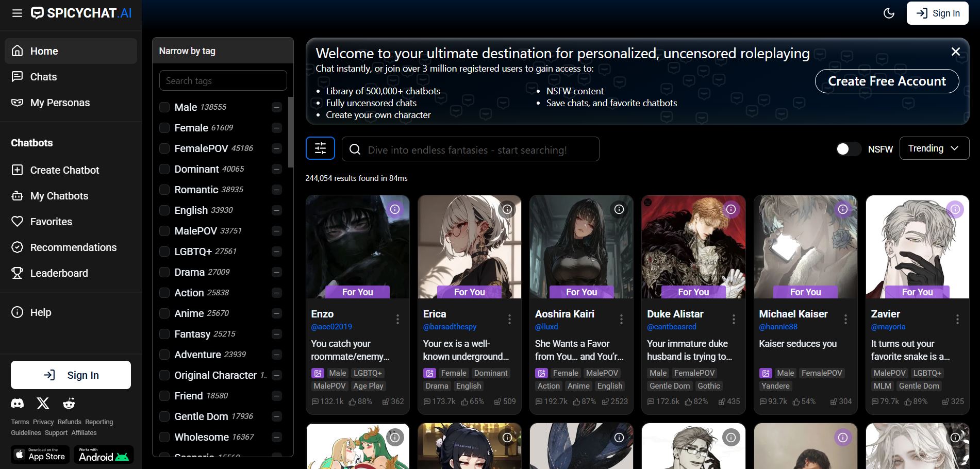Toggle dark mode moon icon
Image resolution: width=980 pixels, height=469 pixels.
click(889, 13)
